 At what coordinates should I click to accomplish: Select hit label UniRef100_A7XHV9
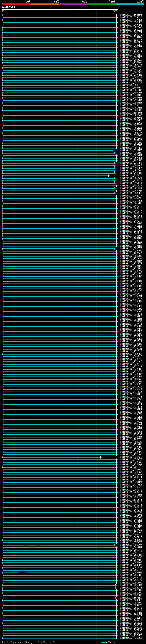[x=131, y=271]
